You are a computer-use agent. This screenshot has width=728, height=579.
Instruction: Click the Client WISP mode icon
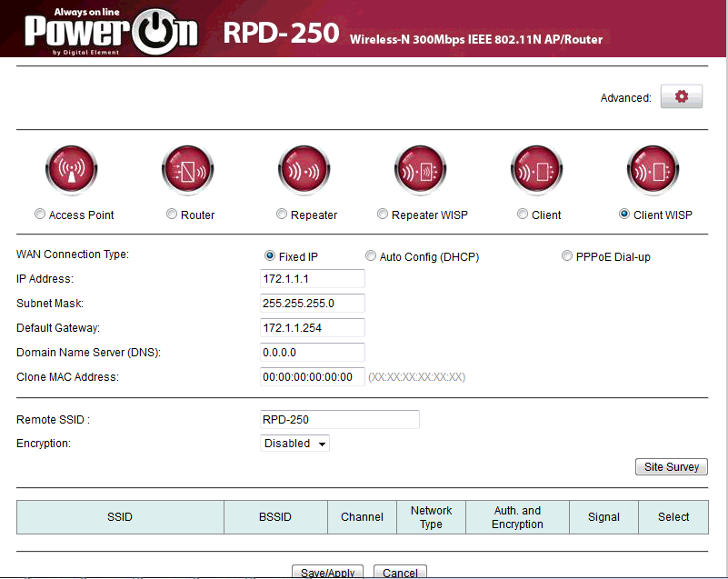653,170
